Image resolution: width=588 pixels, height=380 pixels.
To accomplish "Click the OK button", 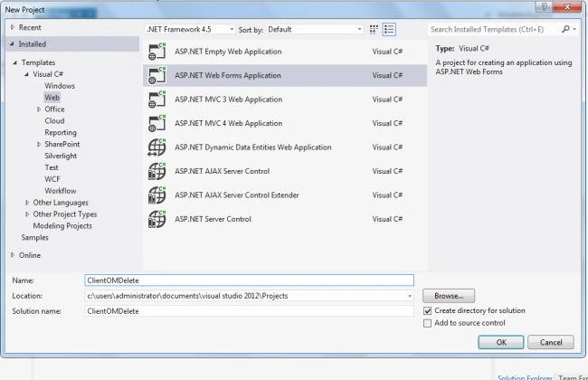I will tap(500, 342).
